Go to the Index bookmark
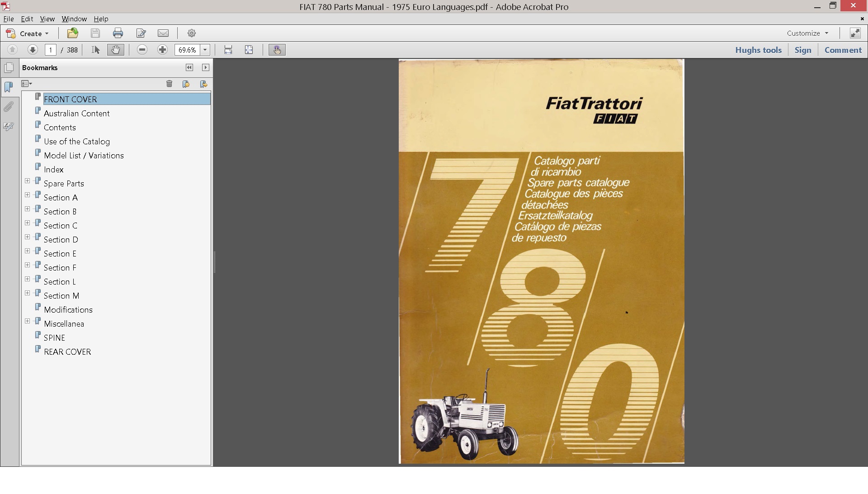 tap(54, 170)
